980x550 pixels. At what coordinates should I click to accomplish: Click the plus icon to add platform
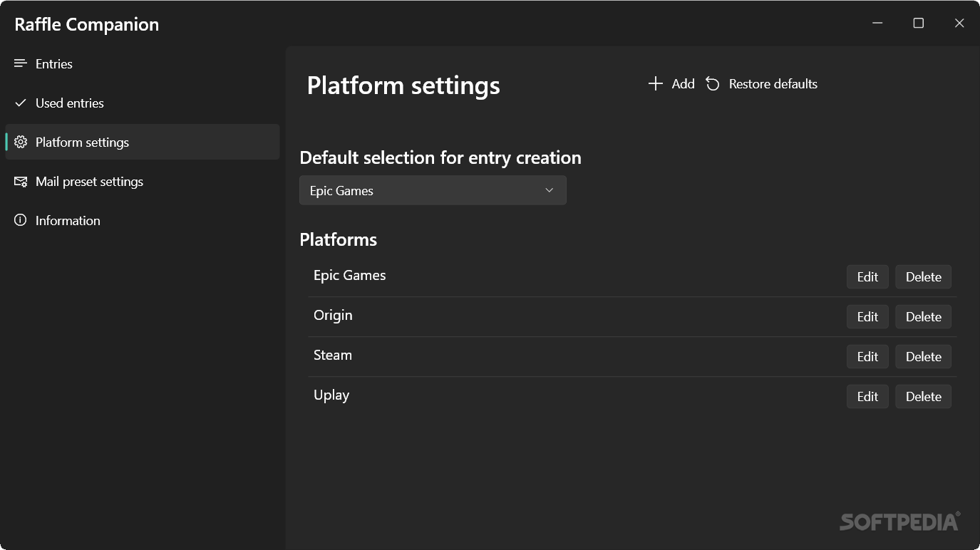tap(655, 83)
